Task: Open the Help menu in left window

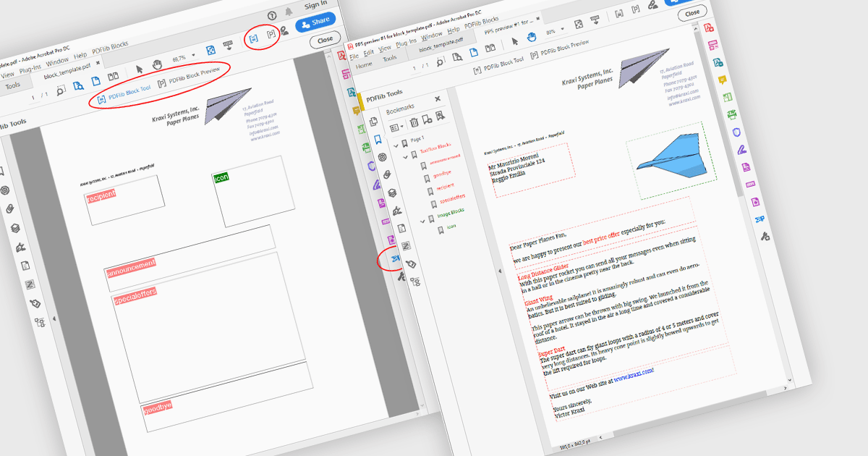Action: [x=80, y=55]
